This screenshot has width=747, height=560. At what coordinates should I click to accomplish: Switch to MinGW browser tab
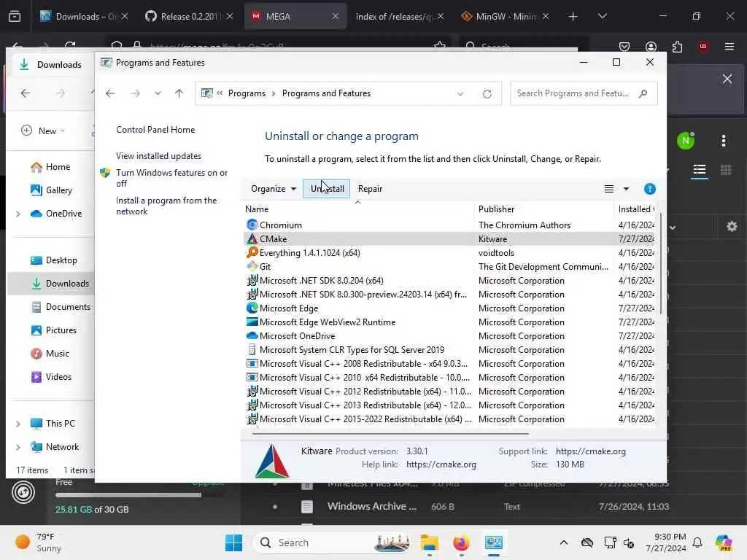505,16
